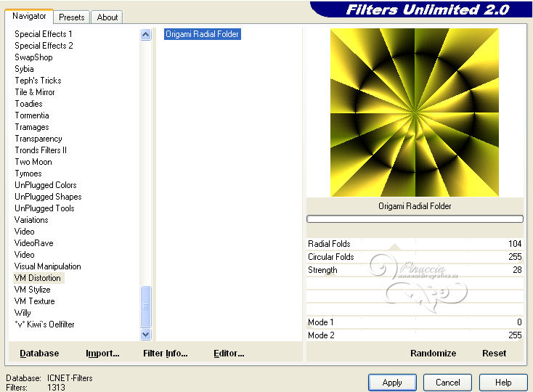Screen dimensions: 533x392
Task: Select UnPlugged Colors category
Action: pyautogui.click(x=46, y=185)
